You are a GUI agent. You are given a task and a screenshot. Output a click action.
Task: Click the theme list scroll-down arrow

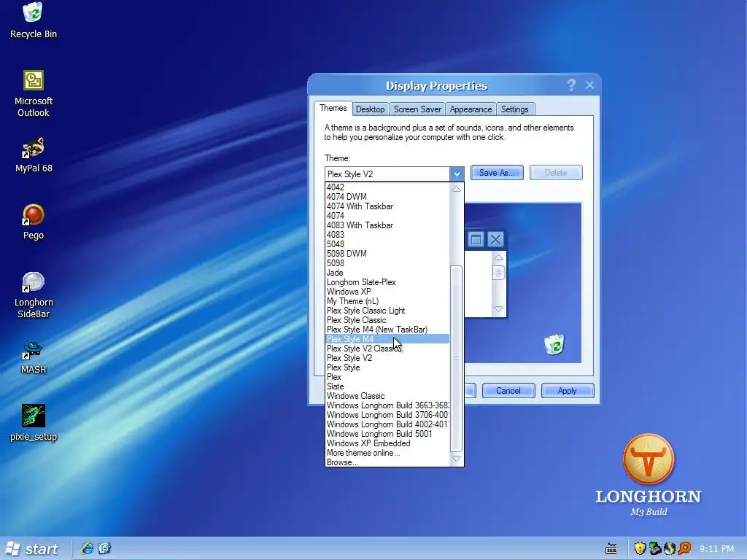457,459
